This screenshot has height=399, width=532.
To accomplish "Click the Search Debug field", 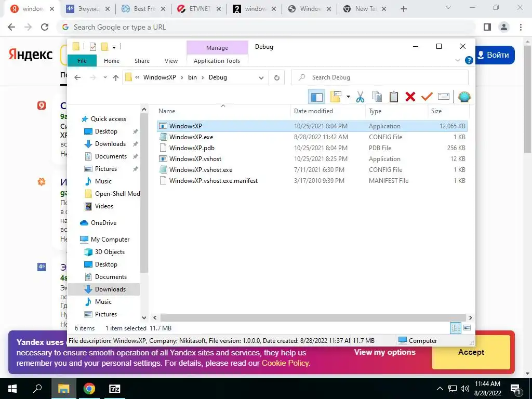I will point(380,77).
